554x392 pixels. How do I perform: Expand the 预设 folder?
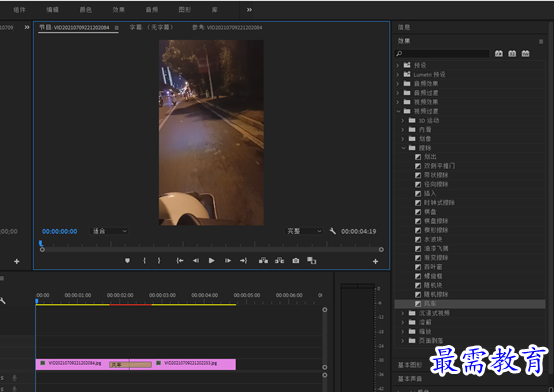click(397, 65)
